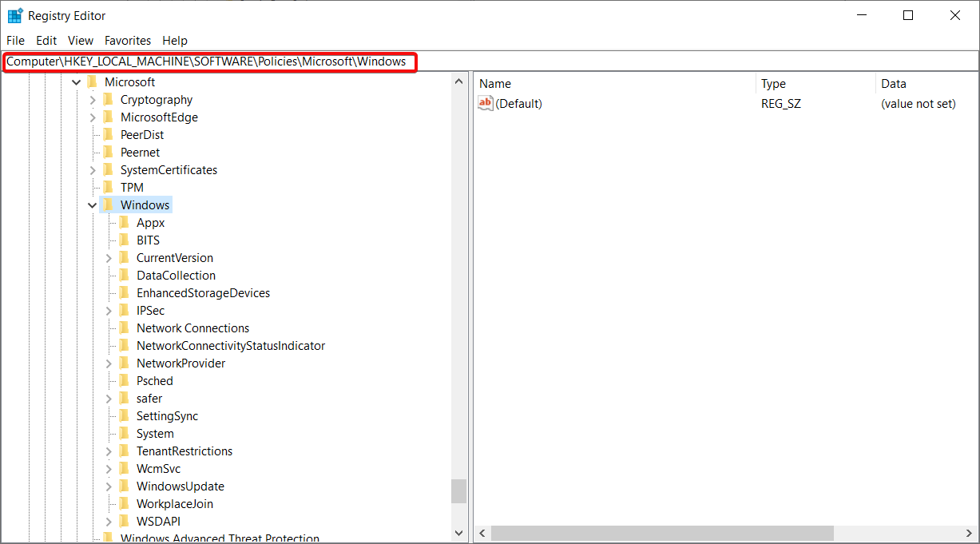This screenshot has height=544, width=980.
Task: Click the tree pane scroll up arrow
Action: 458,81
